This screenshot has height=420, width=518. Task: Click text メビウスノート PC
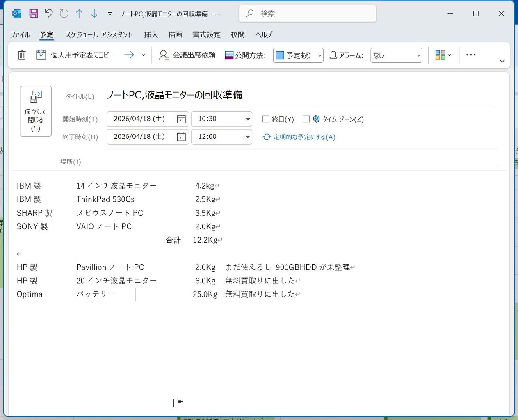pos(110,213)
